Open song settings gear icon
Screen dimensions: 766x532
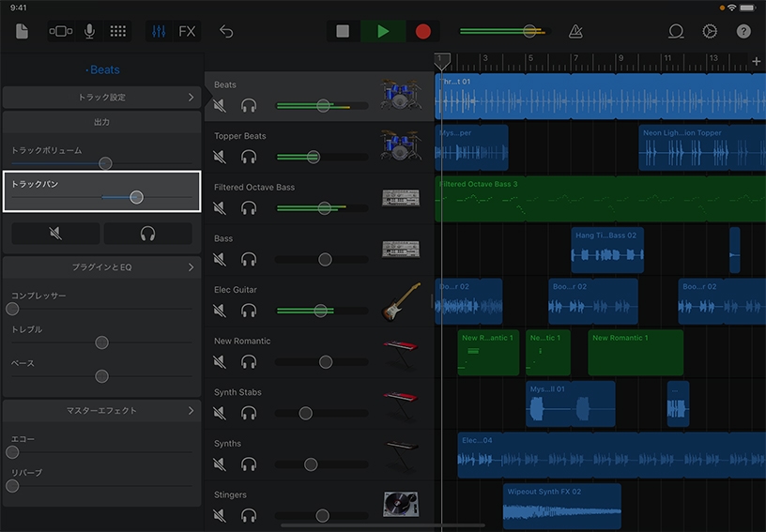(x=710, y=31)
